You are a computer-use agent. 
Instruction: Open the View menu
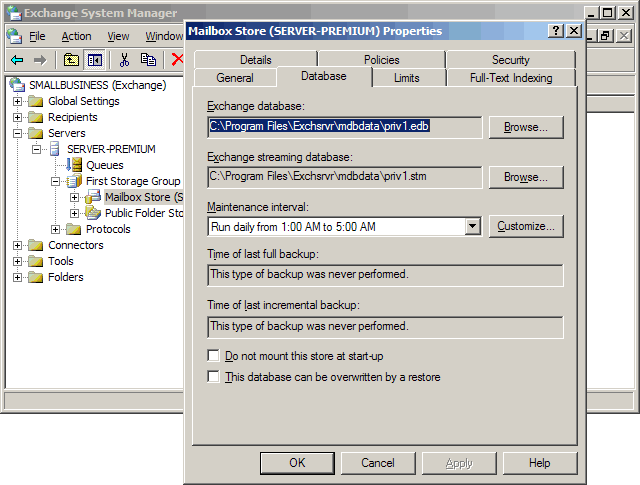tap(118, 36)
